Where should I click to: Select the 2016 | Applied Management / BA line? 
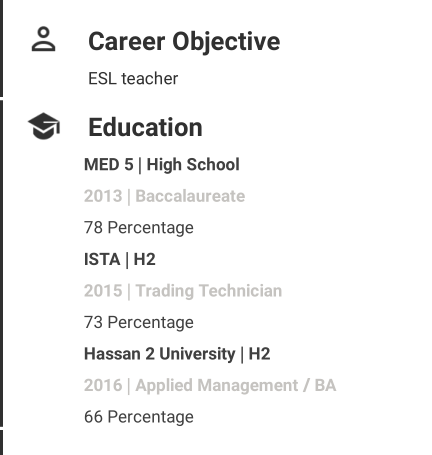(x=210, y=385)
